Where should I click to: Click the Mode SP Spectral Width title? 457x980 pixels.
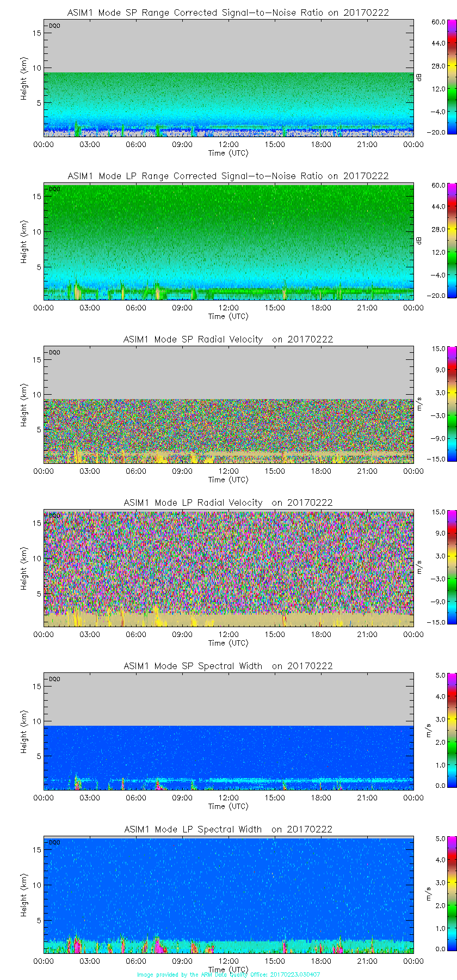[x=228, y=666]
